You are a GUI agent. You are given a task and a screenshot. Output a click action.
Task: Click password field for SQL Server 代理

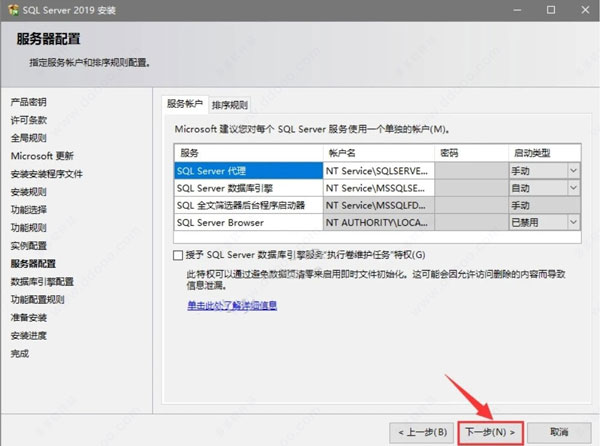point(471,171)
